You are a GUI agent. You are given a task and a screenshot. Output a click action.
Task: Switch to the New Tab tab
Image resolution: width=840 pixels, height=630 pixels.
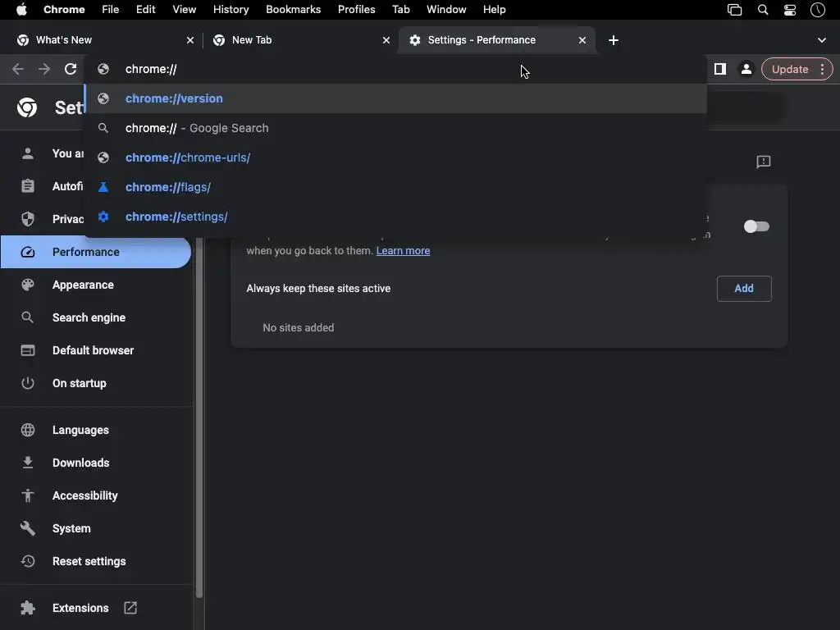tap(302, 40)
